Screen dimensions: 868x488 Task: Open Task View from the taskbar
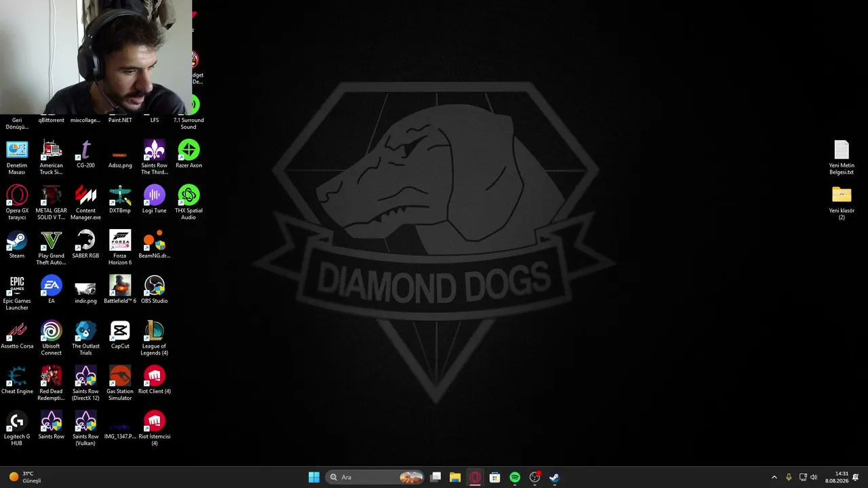[436, 477]
